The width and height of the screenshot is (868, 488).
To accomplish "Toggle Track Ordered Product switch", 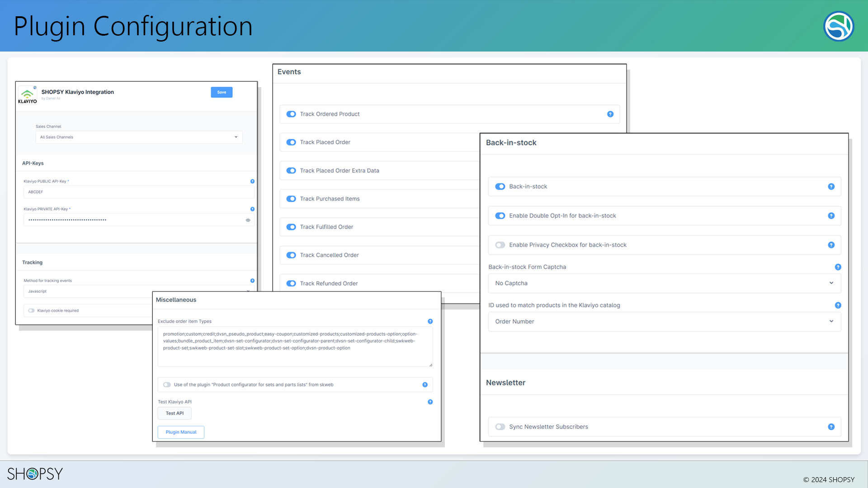I will [x=291, y=114].
